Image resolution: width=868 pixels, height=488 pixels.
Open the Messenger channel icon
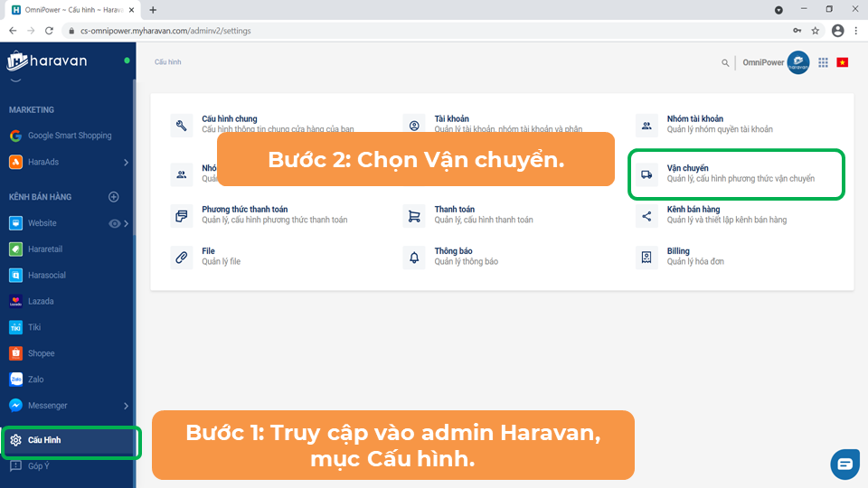15,406
